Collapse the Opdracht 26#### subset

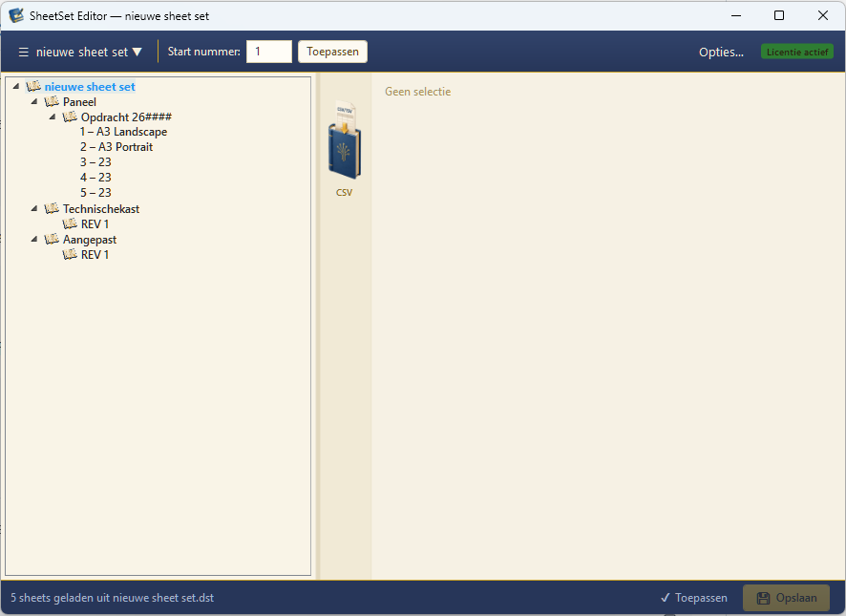[x=53, y=117]
